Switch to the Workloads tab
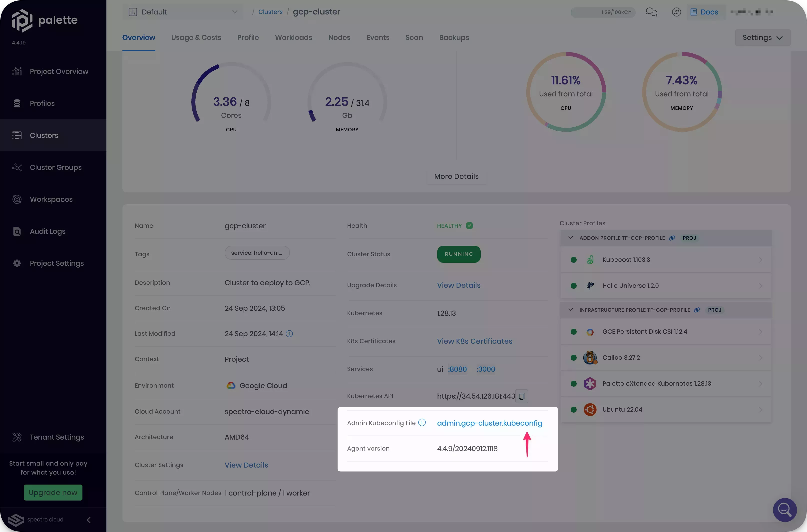 [293, 38]
